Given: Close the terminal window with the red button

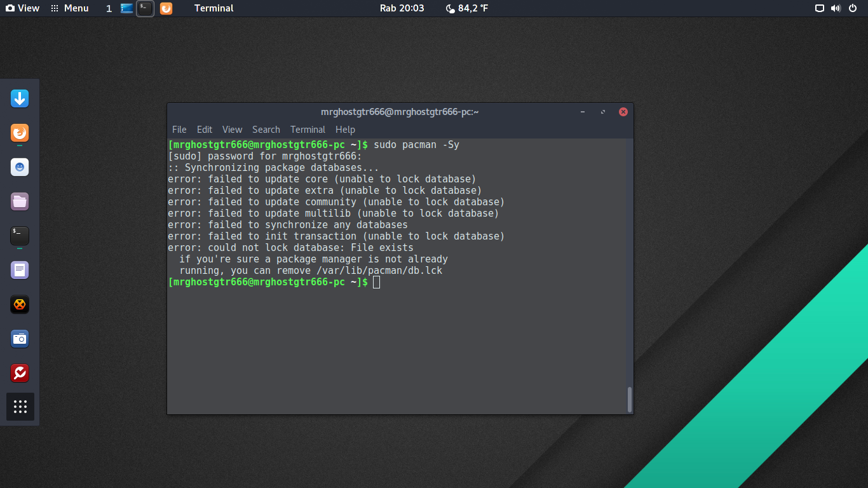Looking at the screenshot, I should point(623,112).
